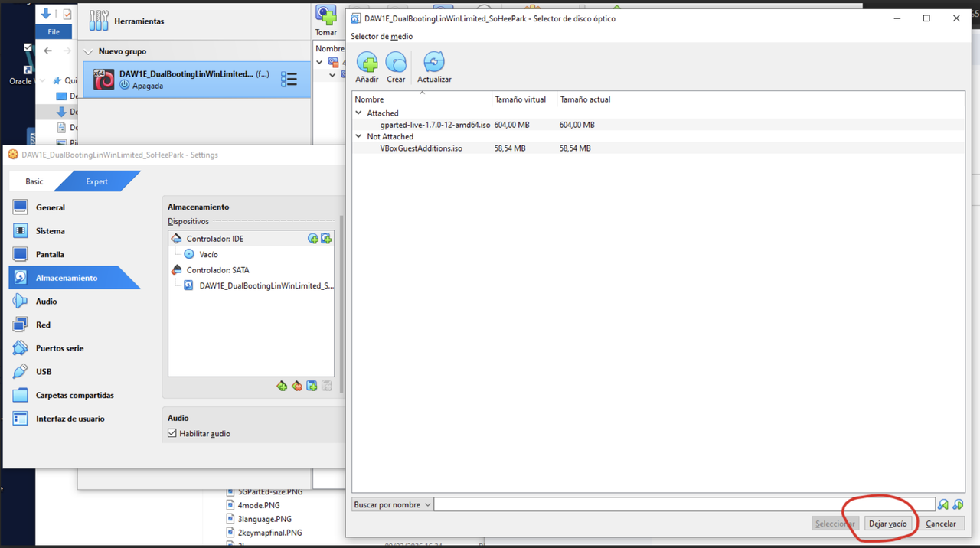Click the Cancelar button
This screenshot has height=548, width=980.
pos(941,524)
